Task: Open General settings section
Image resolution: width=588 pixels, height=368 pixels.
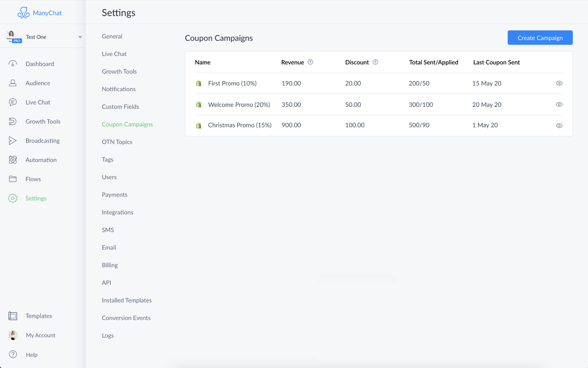Action: tap(112, 37)
